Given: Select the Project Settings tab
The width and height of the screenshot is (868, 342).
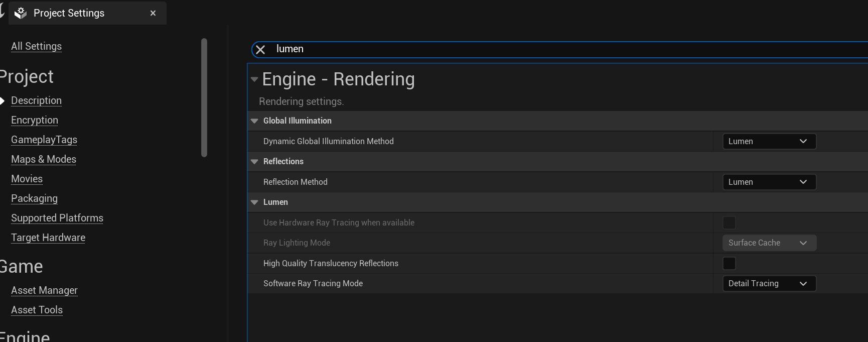Looking at the screenshot, I should click(88, 13).
